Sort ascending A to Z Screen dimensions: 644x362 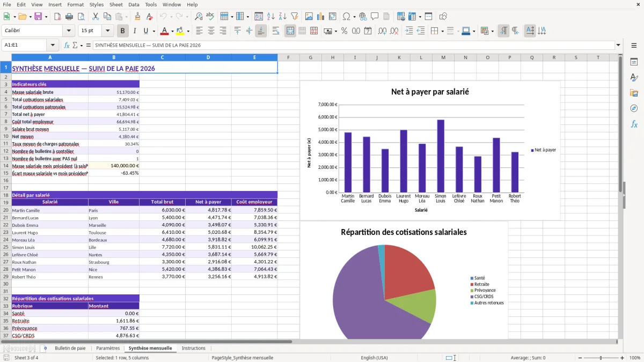(x=271, y=17)
